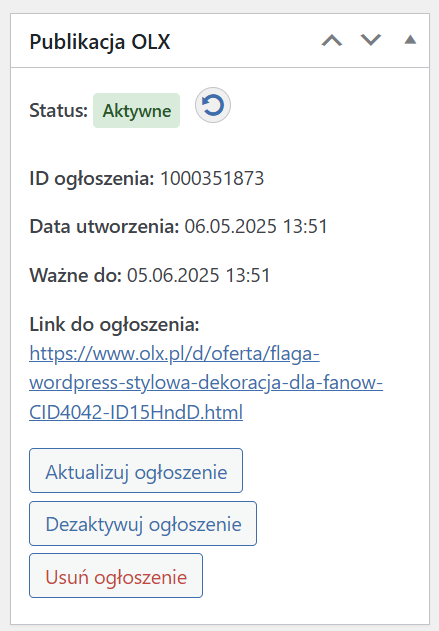Open the https://www.olx.pl/d/oferta/flaga- listing link

point(174,354)
